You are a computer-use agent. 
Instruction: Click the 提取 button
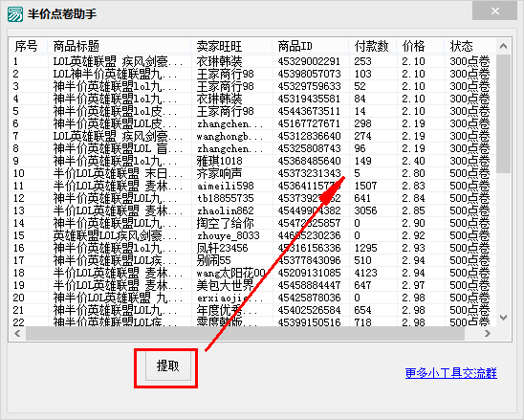(x=168, y=366)
